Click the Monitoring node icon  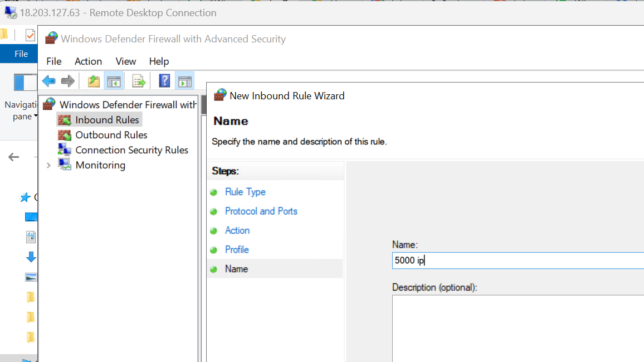click(65, 165)
